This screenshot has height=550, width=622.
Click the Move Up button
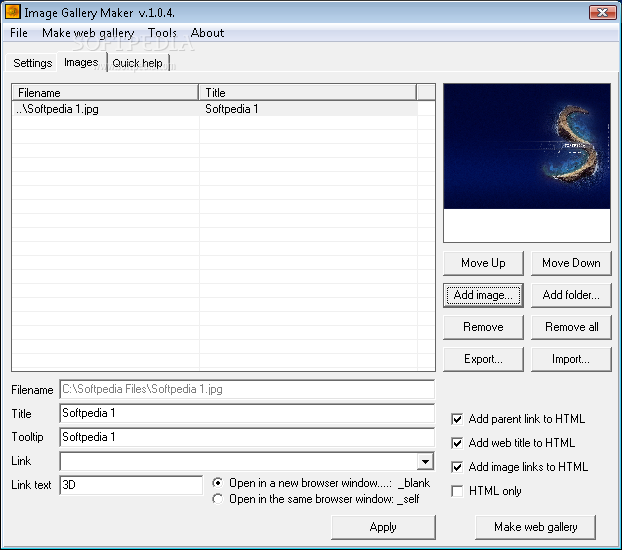coord(483,263)
